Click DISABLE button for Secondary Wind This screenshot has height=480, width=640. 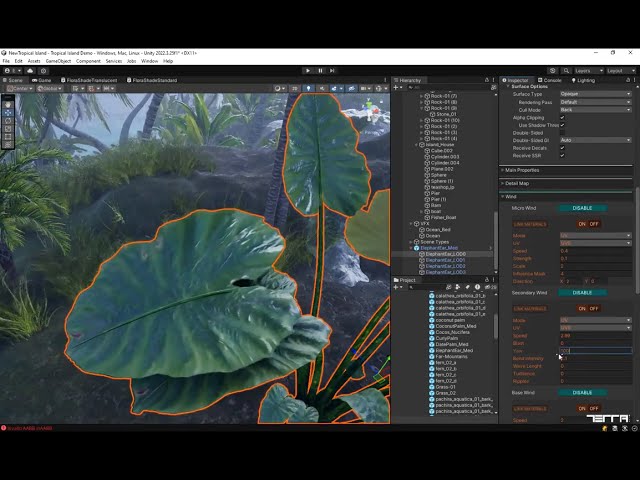click(582, 293)
